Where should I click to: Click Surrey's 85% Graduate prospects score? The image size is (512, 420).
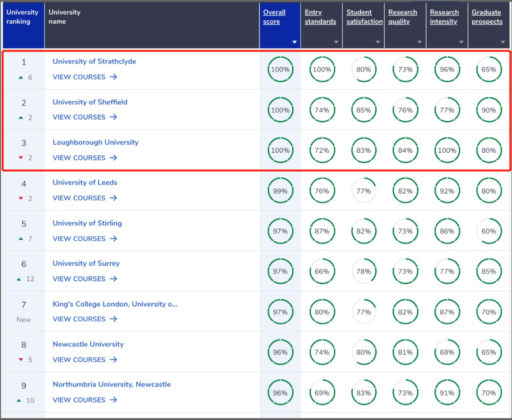click(489, 271)
